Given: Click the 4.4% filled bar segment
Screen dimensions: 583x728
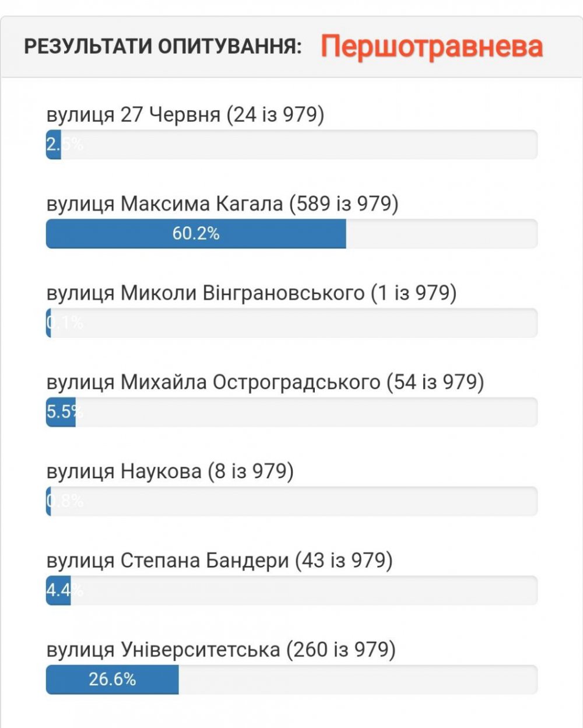Looking at the screenshot, I should click(58, 590).
